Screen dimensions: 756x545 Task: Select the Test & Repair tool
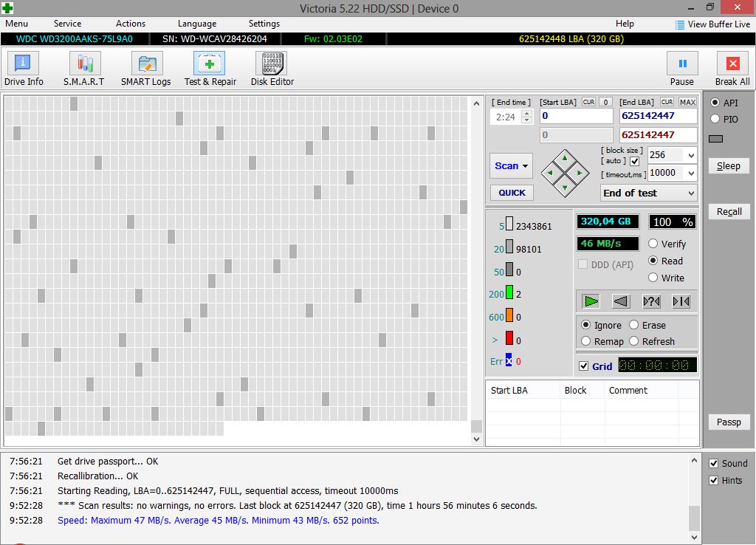pos(210,69)
